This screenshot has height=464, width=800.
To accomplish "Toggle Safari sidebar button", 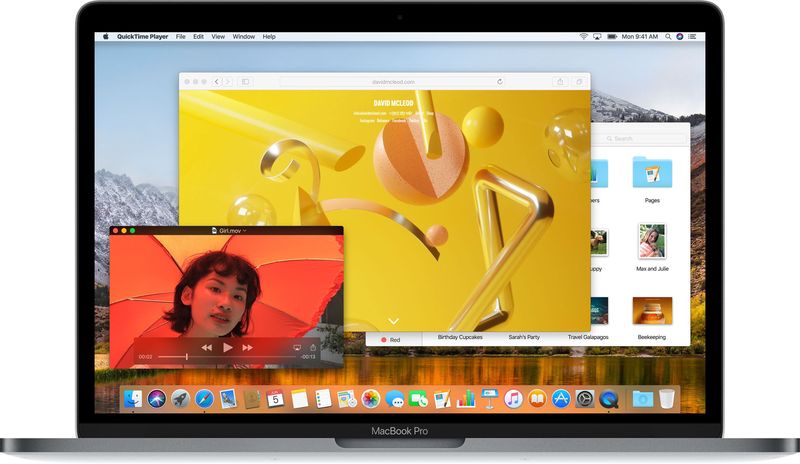I will pos(245,82).
